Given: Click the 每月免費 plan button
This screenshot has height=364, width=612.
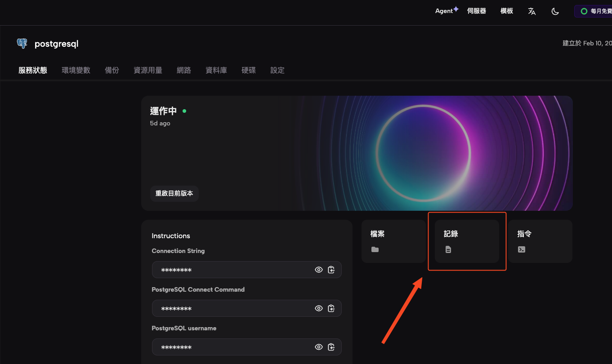Looking at the screenshot, I should click(593, 11).
